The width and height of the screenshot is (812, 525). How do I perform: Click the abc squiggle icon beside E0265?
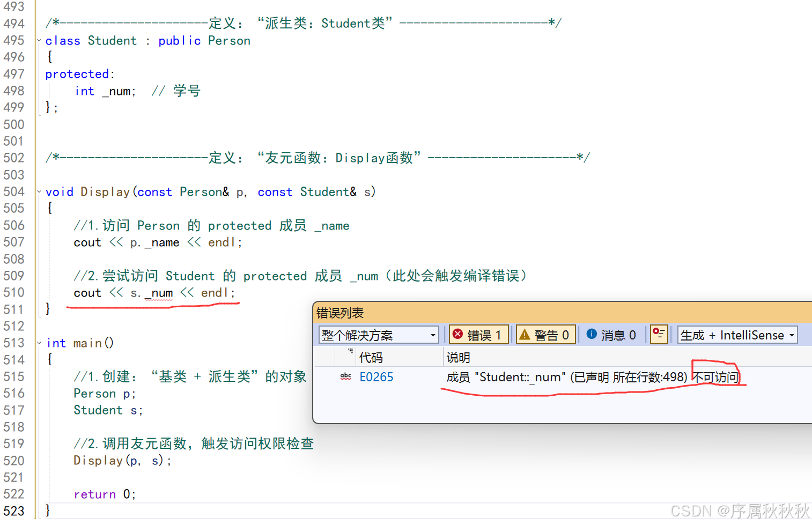(x=345, y=376)
